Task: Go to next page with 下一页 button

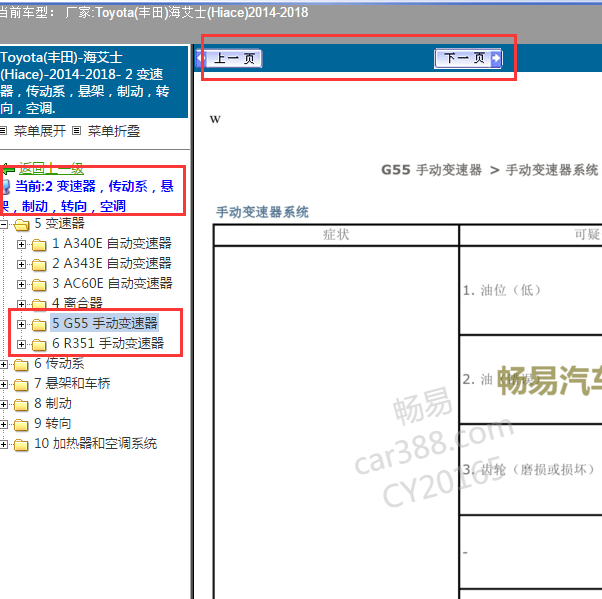Action: click(x=468, y=59)
